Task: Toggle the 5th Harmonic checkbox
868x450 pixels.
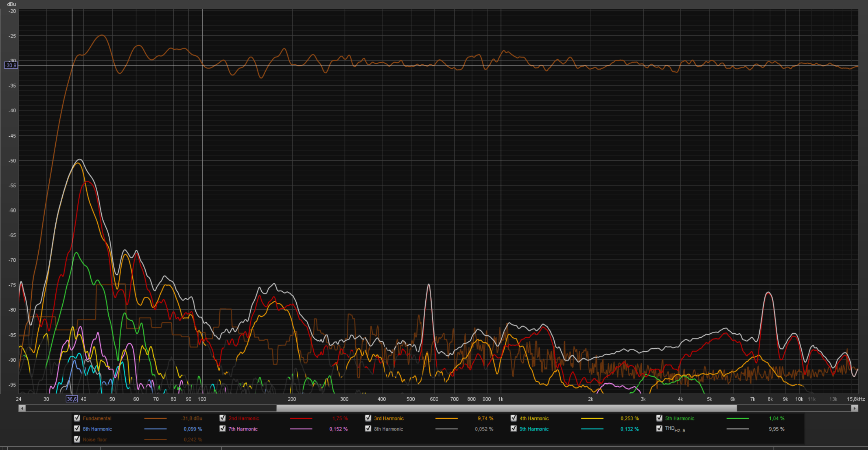Action: [x=659, y=418]
